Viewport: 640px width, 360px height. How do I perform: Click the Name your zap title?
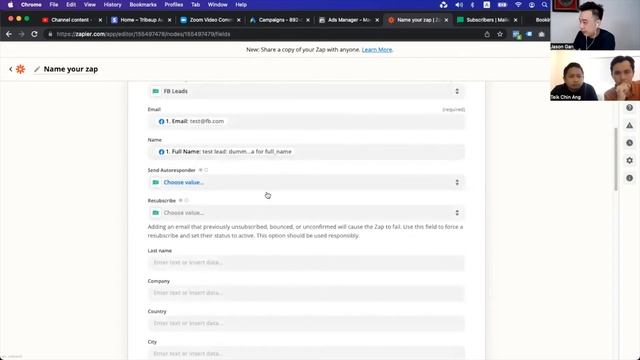(71, 69)
